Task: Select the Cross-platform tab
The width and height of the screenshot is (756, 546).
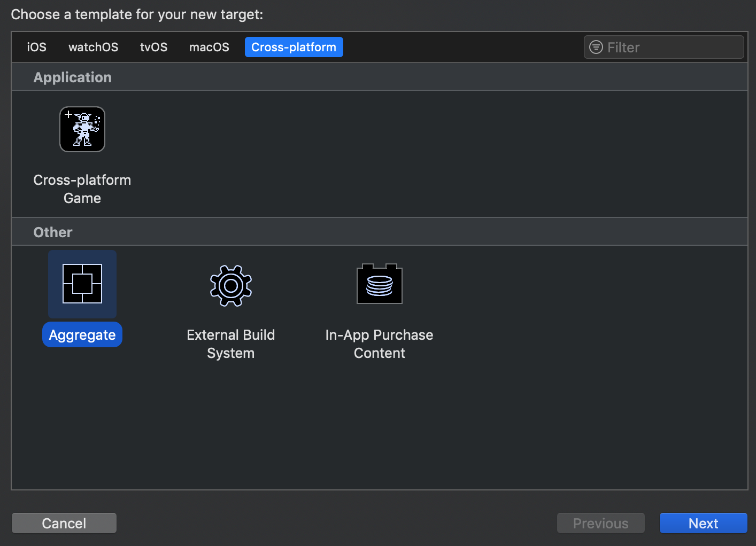Action: [294, 47]
